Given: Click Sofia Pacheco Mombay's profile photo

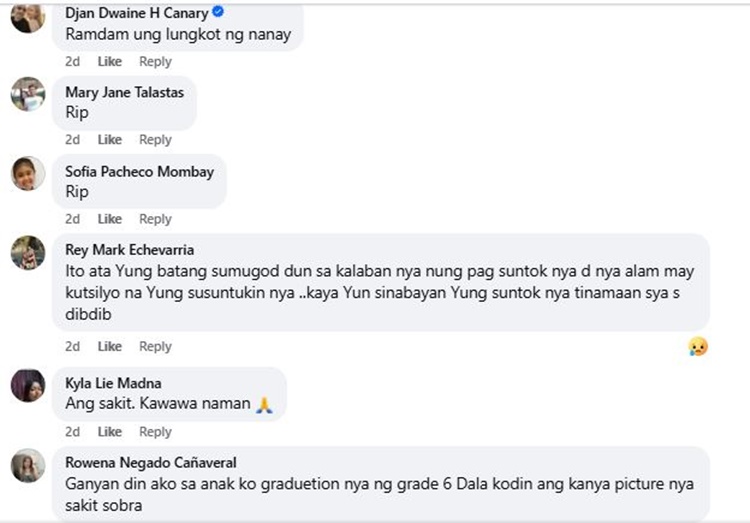Looking at the screenshot, I should (28, 174).
